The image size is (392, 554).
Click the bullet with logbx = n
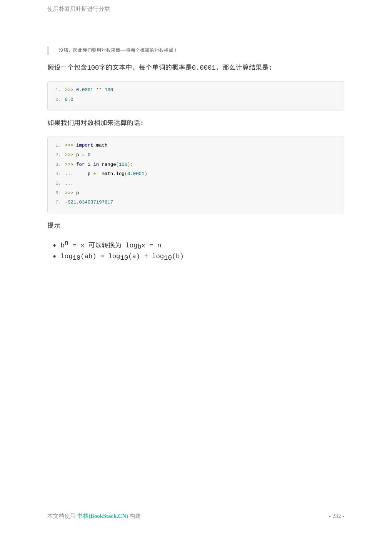tap(111, 245)
